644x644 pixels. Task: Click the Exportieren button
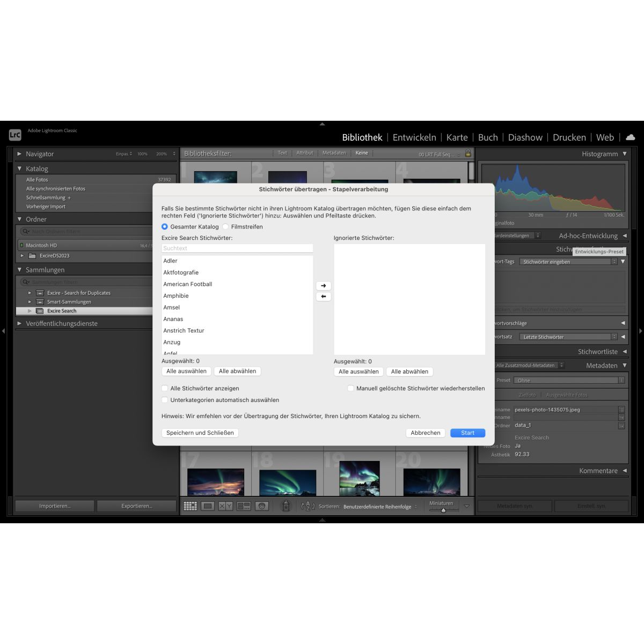point(137,506)
